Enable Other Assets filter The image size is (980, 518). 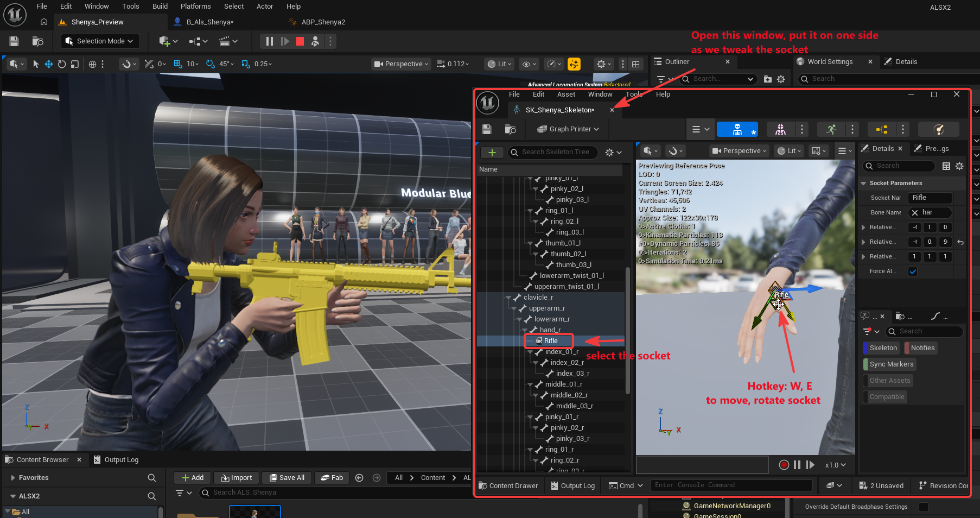[888, 381]
